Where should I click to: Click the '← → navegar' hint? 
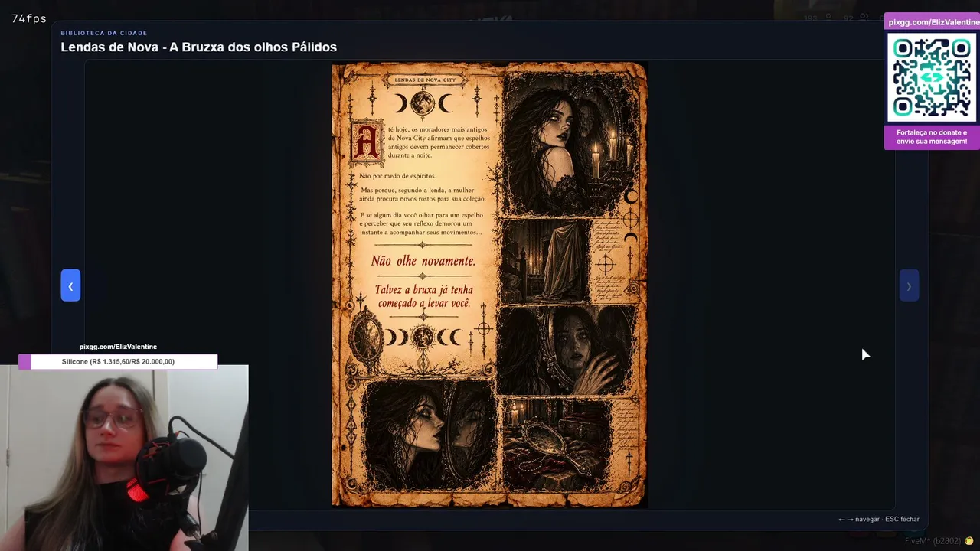858,519
